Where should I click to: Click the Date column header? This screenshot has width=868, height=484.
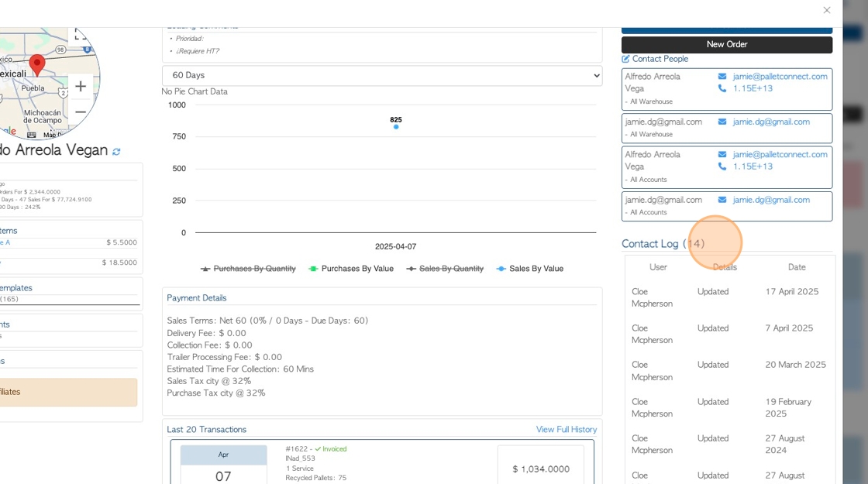[797, 267]
